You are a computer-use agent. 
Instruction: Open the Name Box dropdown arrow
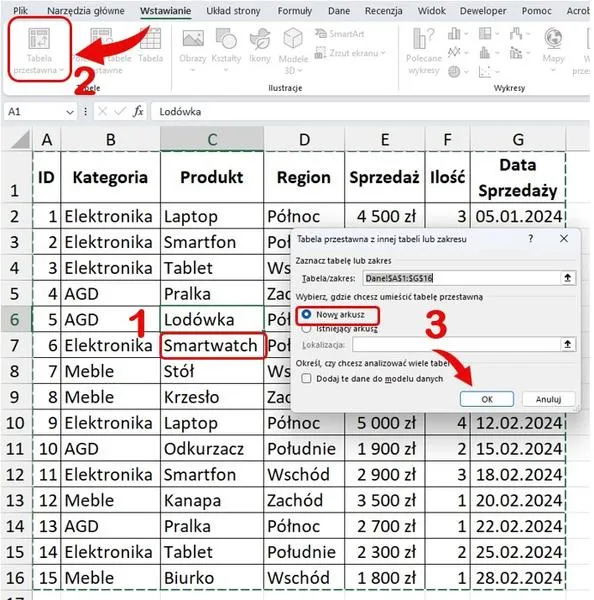[x=70, y=112]
